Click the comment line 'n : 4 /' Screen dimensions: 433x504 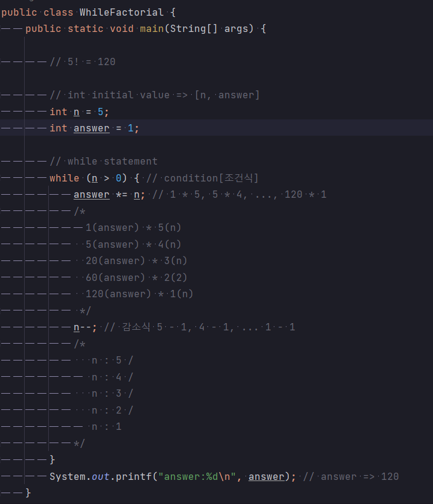click(113, 377)
